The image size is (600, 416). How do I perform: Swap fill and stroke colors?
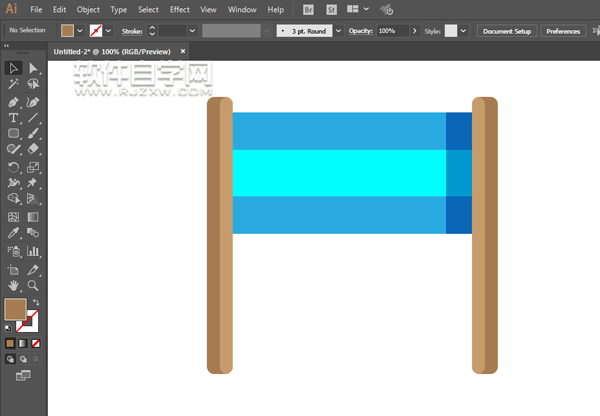[37, 303]
